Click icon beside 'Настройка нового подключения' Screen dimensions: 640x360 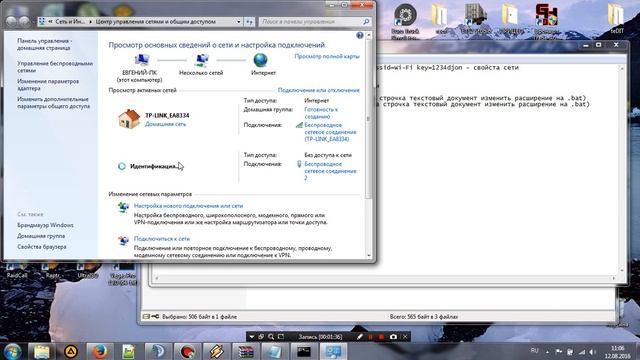(123, 207)
